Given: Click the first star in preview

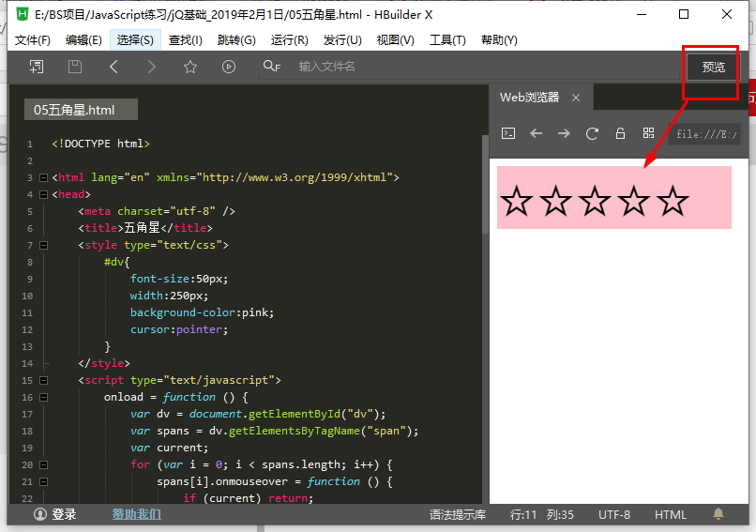Looking at the screenshot, I should (x=517, y=201).
